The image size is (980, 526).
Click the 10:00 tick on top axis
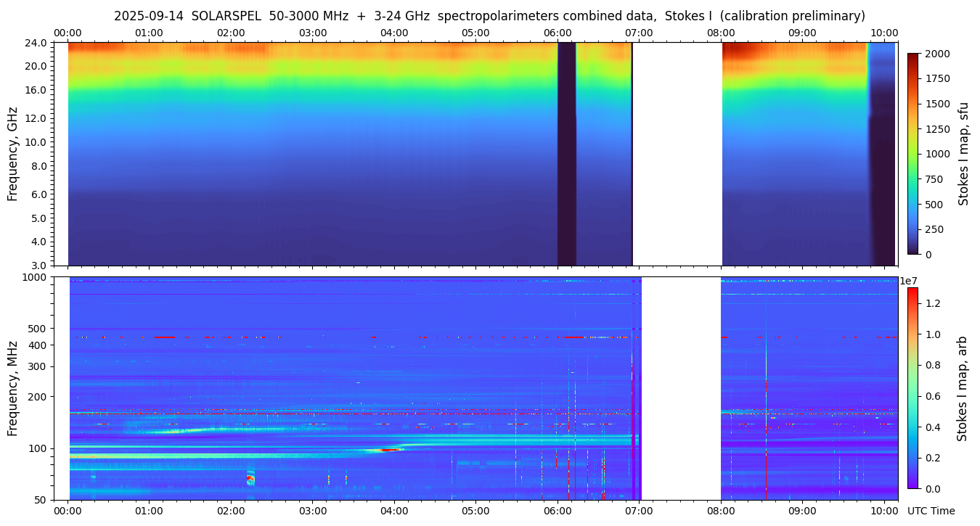[883, 33]
